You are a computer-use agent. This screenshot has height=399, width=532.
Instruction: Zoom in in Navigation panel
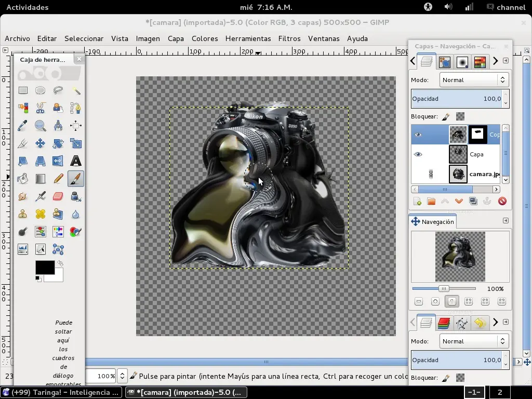435,301
